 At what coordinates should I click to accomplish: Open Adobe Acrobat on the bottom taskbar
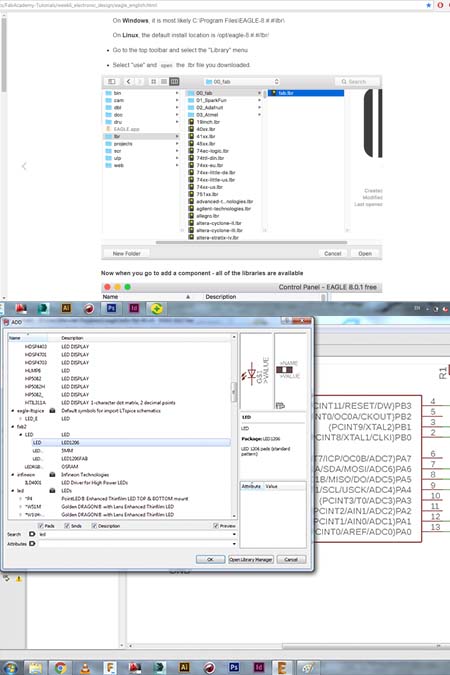135,668
